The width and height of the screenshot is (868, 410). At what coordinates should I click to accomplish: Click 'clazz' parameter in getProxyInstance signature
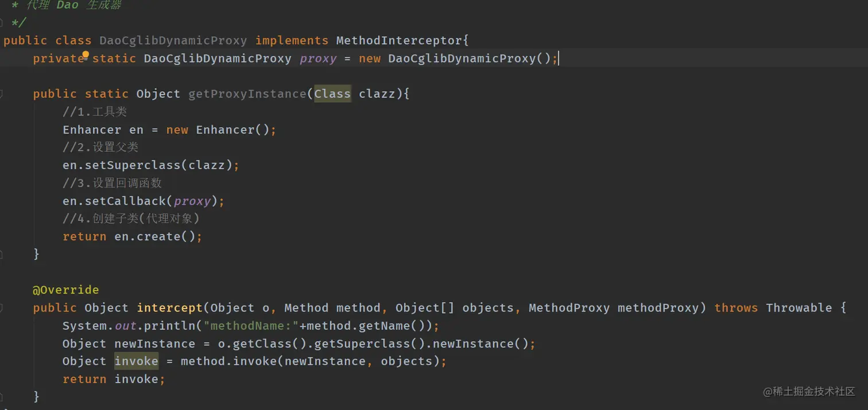[x=377, y=94]
